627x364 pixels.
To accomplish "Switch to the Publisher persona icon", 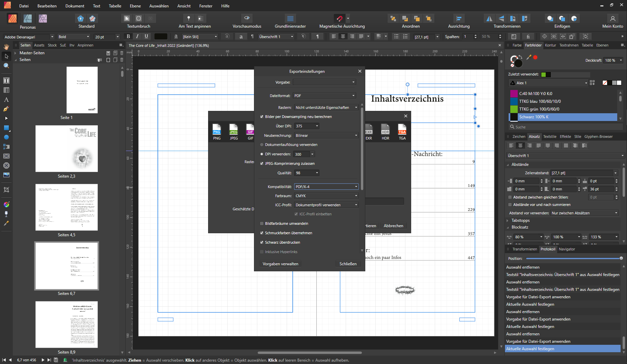I will [x=12, y=18].
